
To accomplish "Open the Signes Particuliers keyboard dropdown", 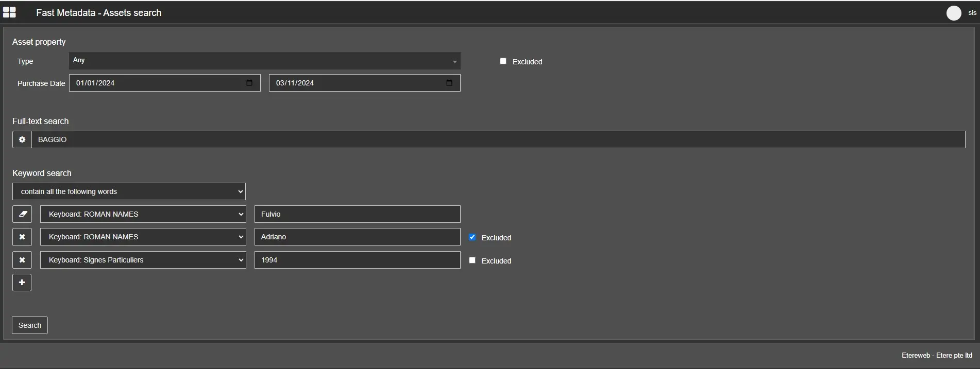I will click(x=143, y=260).
